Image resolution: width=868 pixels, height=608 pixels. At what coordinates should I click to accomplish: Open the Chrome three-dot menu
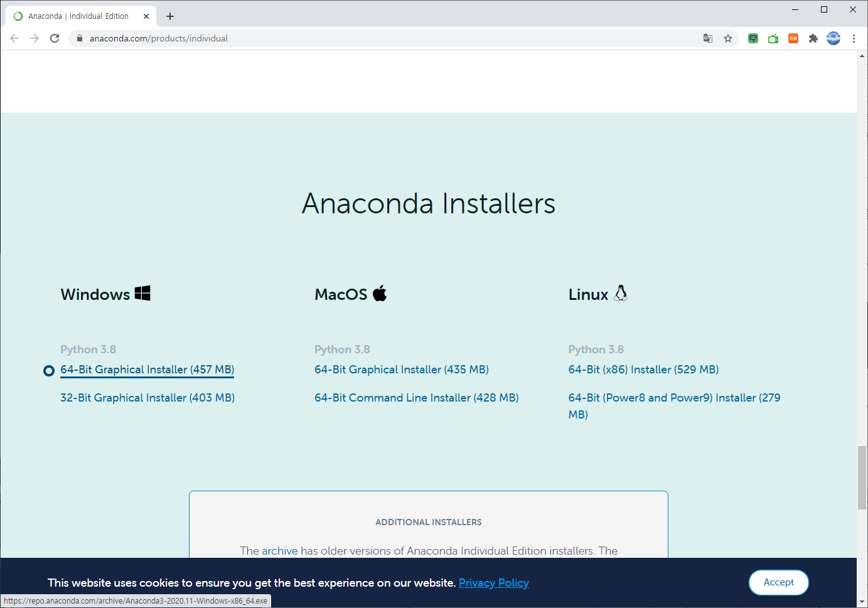pyautogui.click(x=854, y=38)
